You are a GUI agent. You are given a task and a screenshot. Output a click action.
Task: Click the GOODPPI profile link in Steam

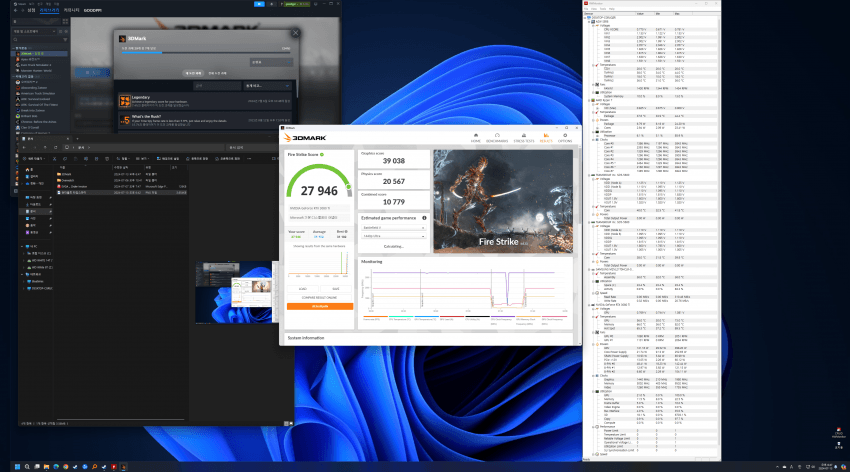pos(93,10)
